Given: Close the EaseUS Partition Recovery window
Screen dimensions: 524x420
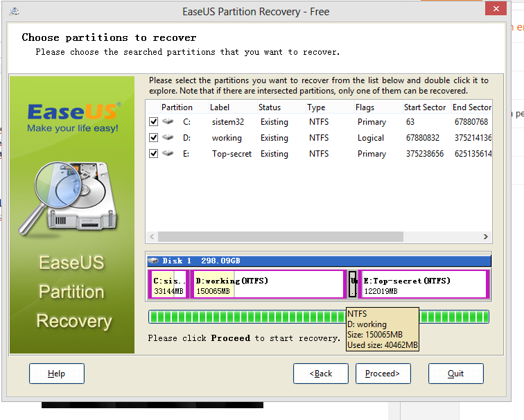Looking at the screenshot, I should (x=496, y=9).
